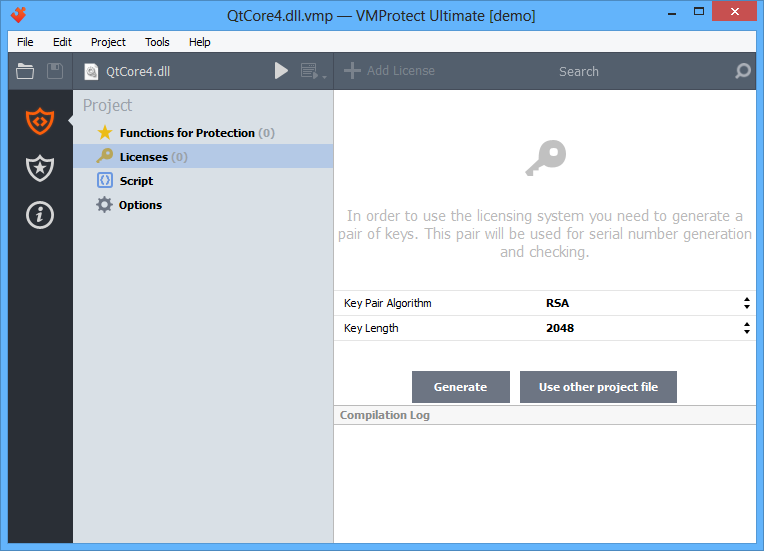Select Options item with gear icon
The height and width of the screenshot is (551, 764).
click(140, 205)
